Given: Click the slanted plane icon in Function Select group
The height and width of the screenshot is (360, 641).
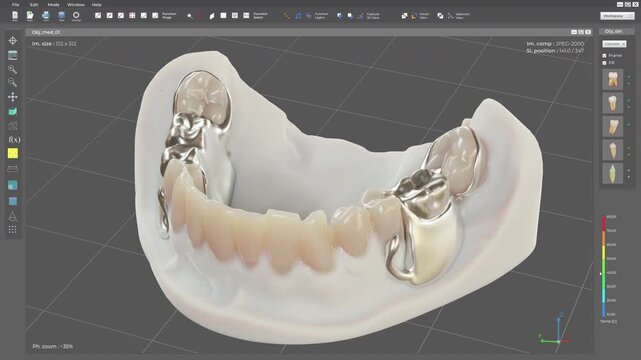Looking at the screenshot, I should point(212,16).
